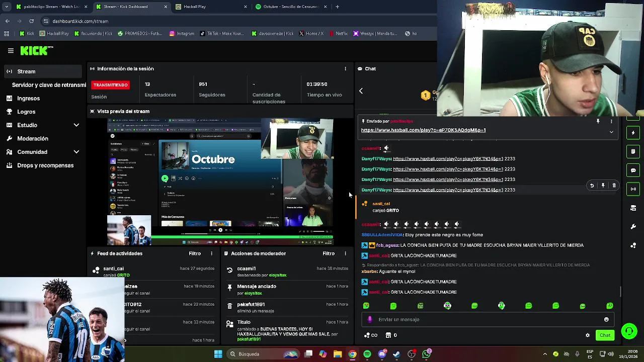The height and width of the screenshot is (362, 644).
Task: Click Filtro in Acciones de moderador
Action: pos(329,253)
